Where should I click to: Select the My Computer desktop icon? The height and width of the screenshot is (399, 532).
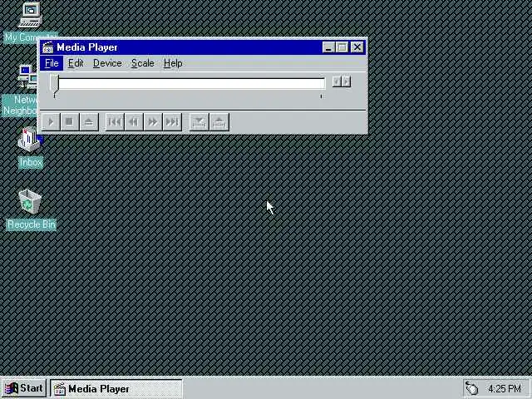coord(31,22)
